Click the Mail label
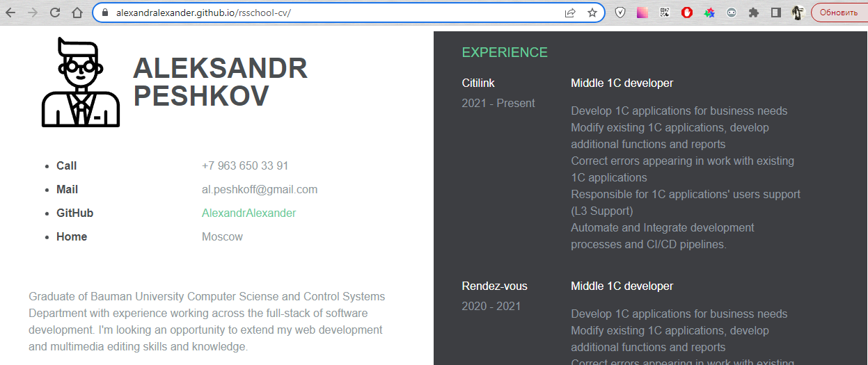Image resolution: width=868 pixels, height=365 pixels. pos(67,189)
